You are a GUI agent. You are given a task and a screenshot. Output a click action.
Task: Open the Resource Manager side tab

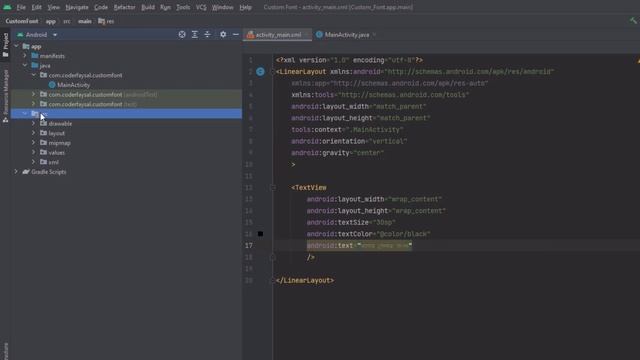5,96
